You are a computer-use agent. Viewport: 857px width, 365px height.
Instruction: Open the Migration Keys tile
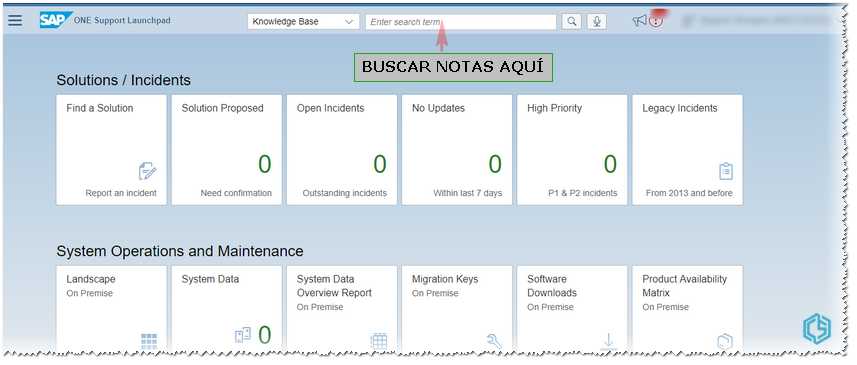pos(457,309)
